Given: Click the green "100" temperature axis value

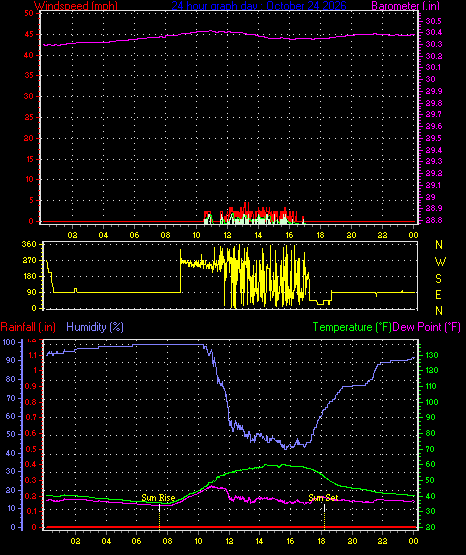Looking at the screenshot, I should point(432,402).
